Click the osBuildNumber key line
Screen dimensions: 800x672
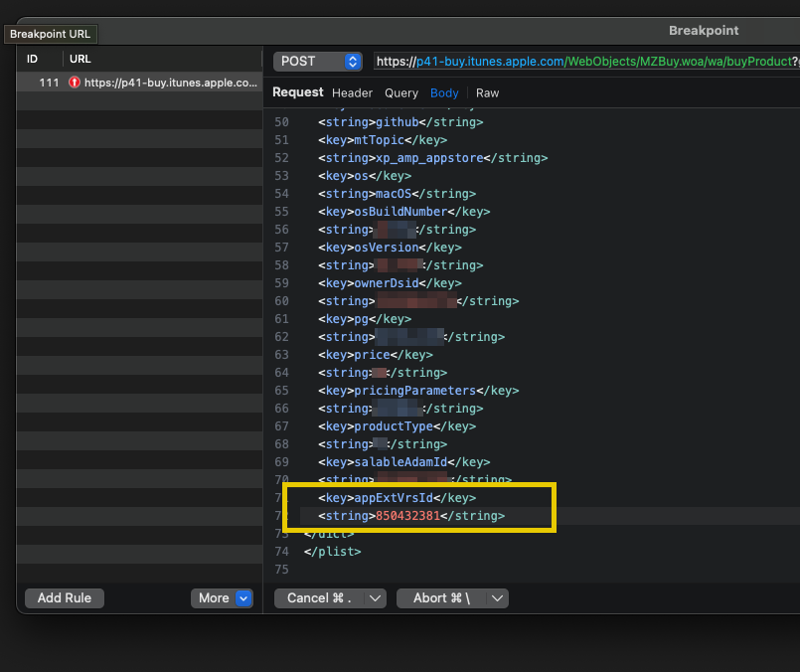[x=404, y=212]
